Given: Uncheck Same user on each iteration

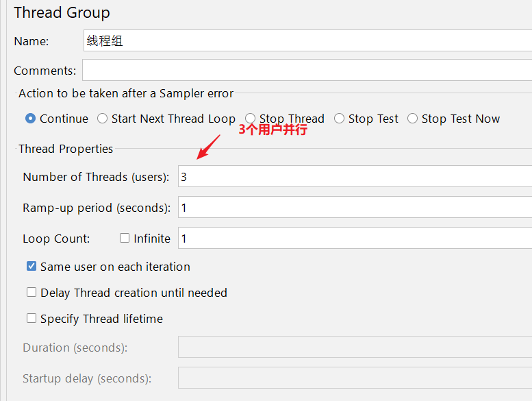Looking at the screenshot, I should 31,267.
